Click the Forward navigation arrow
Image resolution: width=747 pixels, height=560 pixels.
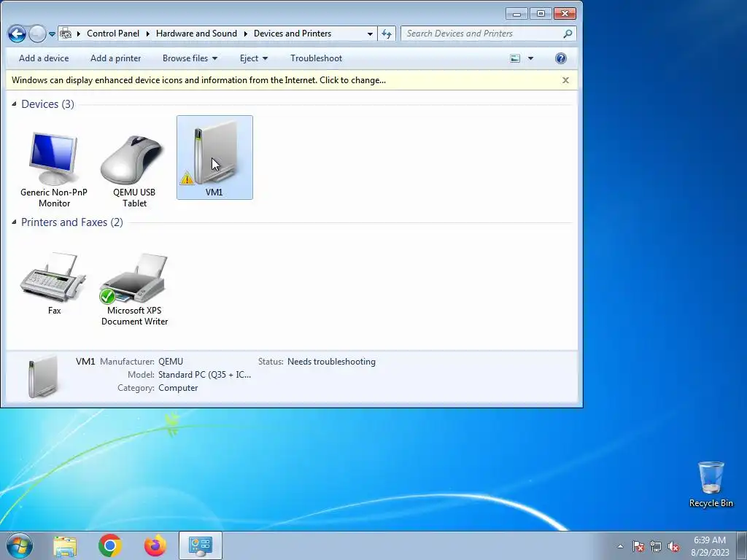click(37, 34)
